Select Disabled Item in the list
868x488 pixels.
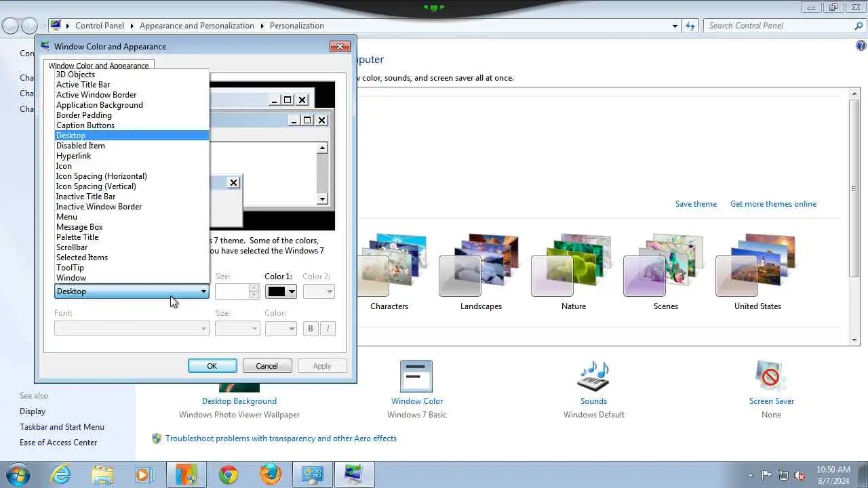point(132,146)
